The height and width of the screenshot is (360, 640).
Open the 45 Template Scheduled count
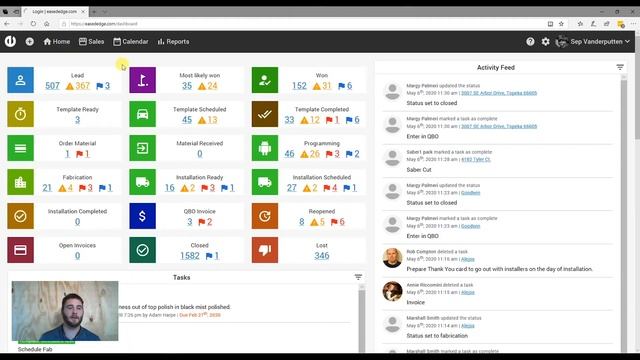coord(187,120)
